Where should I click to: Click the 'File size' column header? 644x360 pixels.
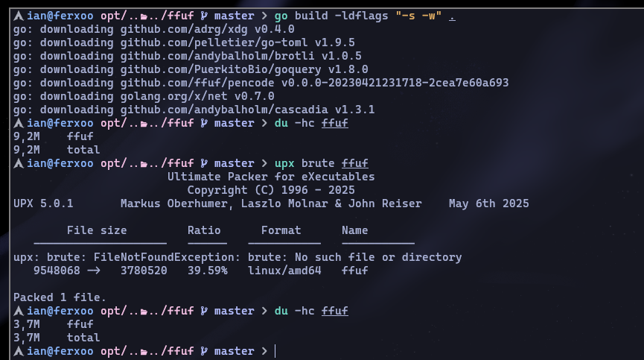tap(97, 230)
